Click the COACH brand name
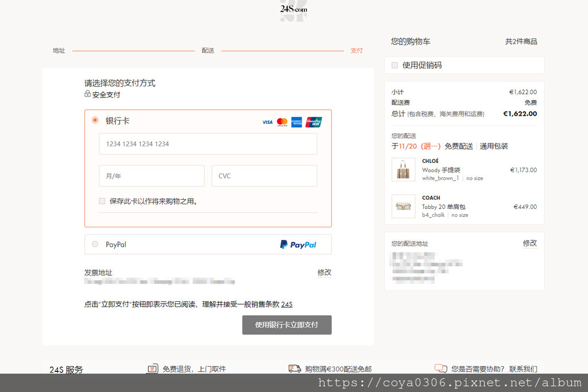Image resolution: width=588 pixels, height=392 pixels. [x=431, y=197]
